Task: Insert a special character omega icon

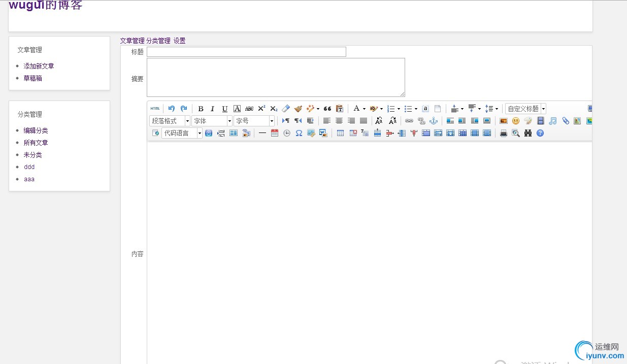Action: coord(299,133)
